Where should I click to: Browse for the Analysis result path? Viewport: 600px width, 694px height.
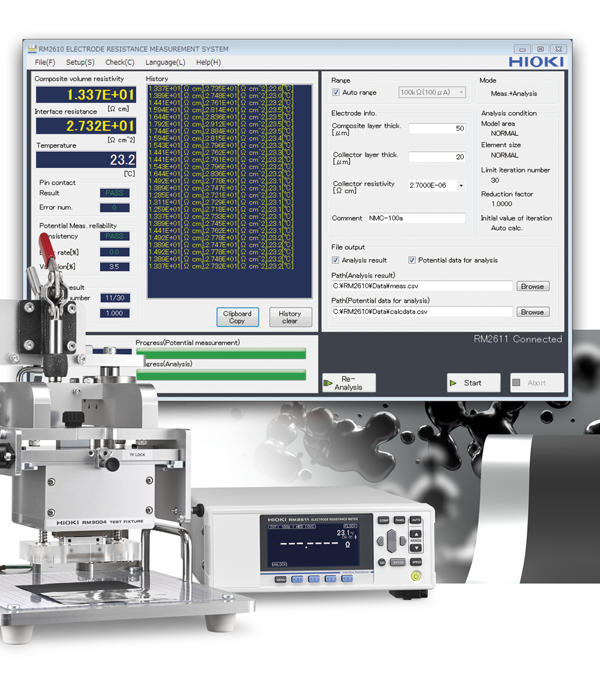533,286
